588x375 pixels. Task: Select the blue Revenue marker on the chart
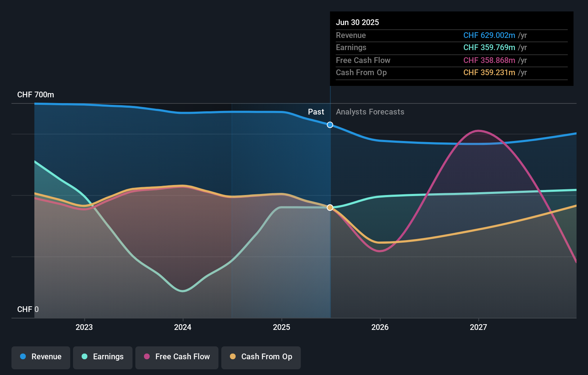coord(330,125)
